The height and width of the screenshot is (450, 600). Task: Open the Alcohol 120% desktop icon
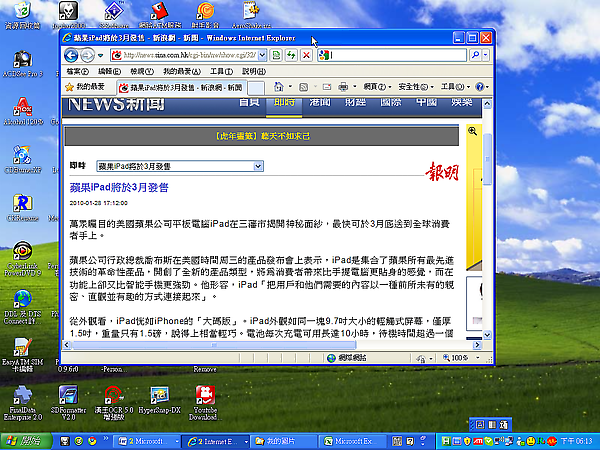pyautogui.click(x=23, y=112)
